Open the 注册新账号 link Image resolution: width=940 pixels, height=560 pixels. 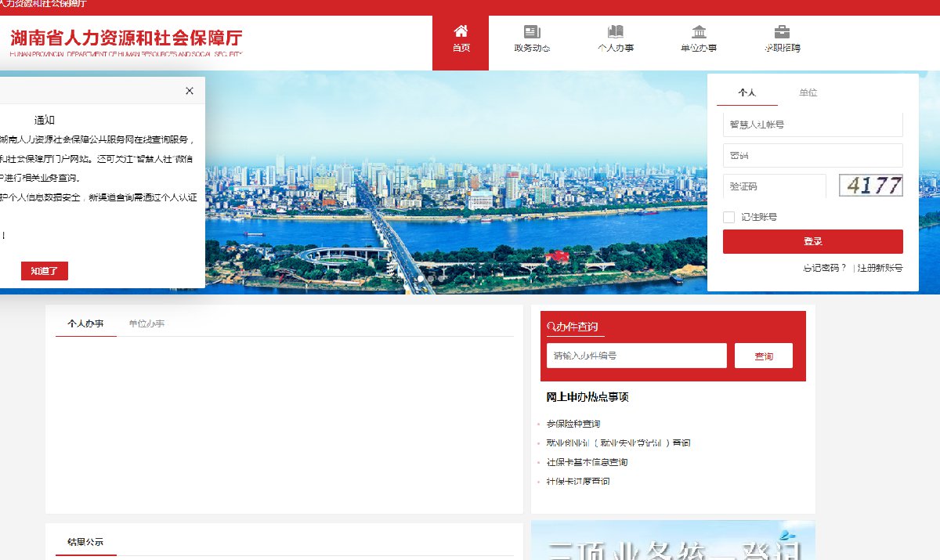[x=880, y=268]
